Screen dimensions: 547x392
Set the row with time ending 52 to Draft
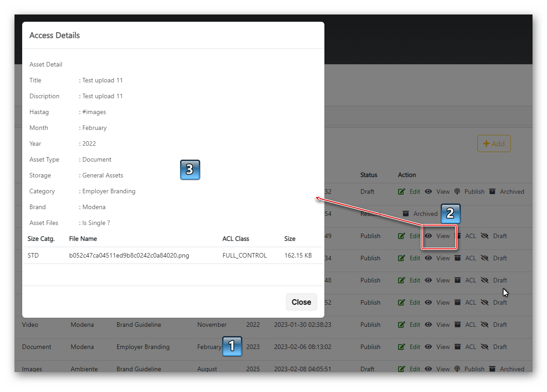tap(494, 302)
